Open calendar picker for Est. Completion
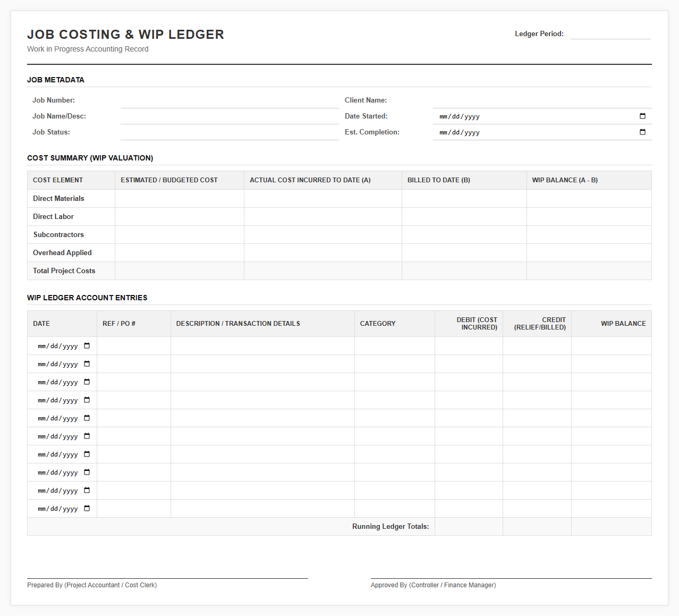Screen dimensions: 679x616 tap(642, 132)
